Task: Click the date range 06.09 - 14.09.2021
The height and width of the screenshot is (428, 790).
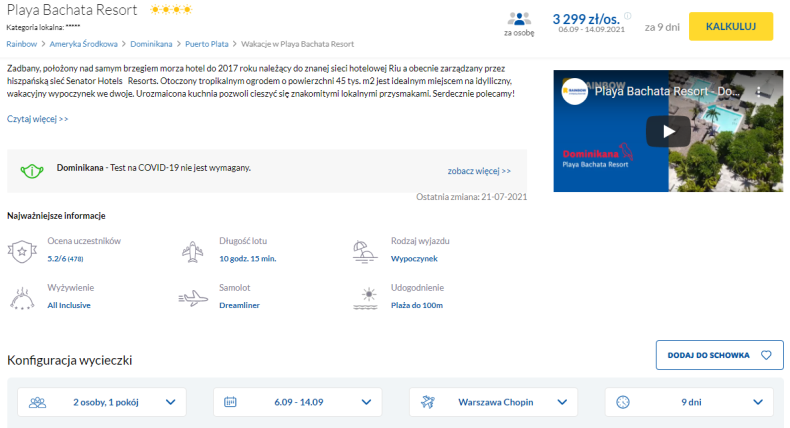Action: pos(591,30)
